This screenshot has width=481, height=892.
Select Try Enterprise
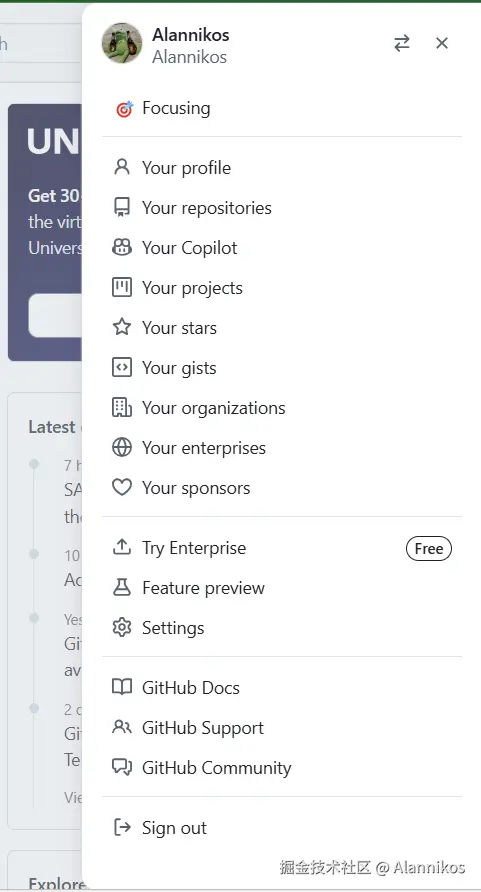pos(282,548)
